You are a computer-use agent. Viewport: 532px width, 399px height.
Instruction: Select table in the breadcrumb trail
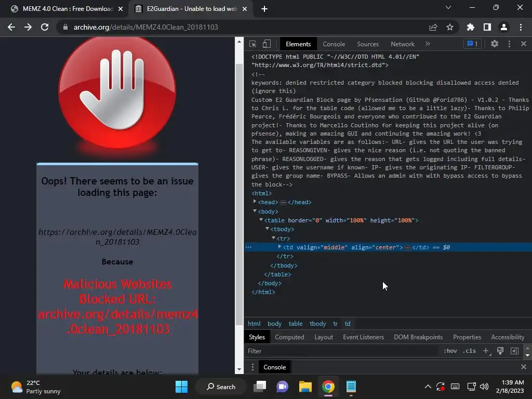coord(296,324)
